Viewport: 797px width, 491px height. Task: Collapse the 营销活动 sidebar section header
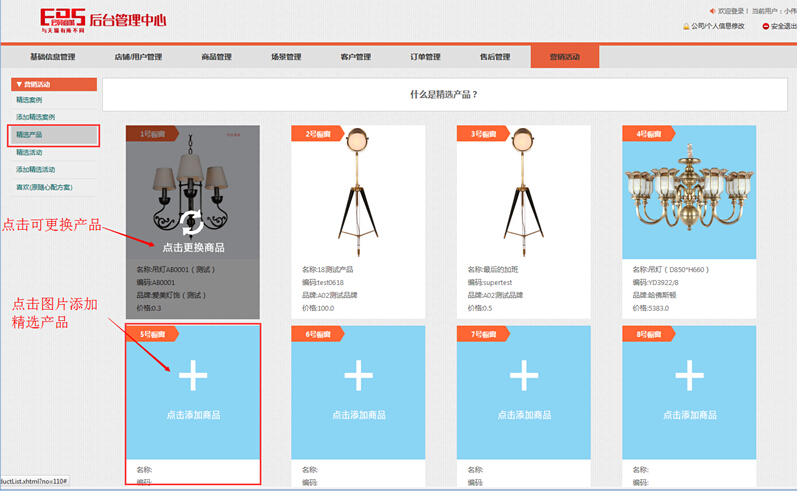[x=54, y=84]
